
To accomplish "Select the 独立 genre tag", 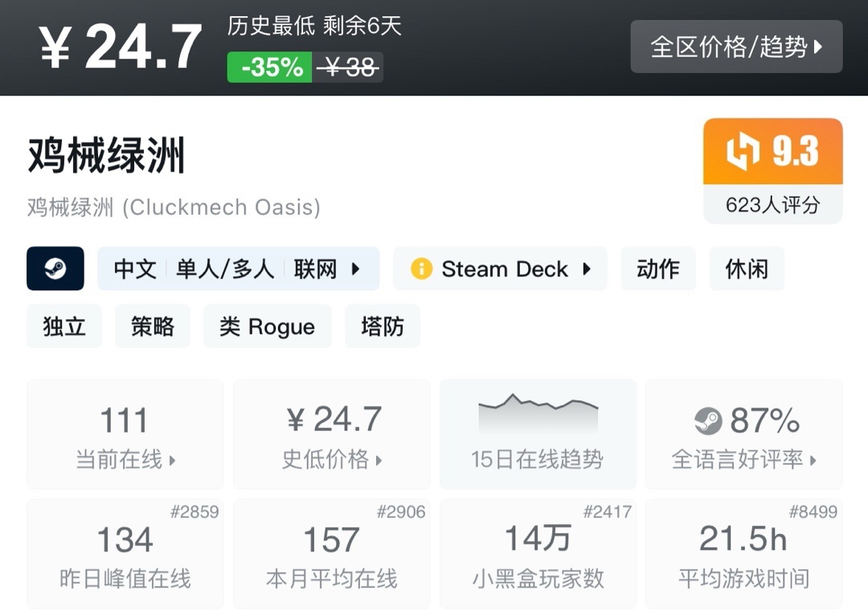I will coord(64,326).
